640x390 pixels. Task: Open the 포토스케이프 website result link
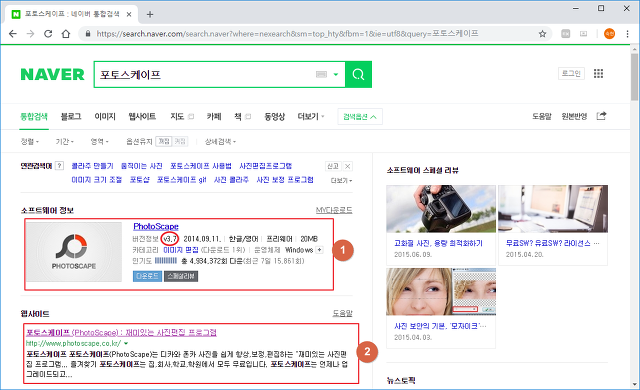click(121, 332)
